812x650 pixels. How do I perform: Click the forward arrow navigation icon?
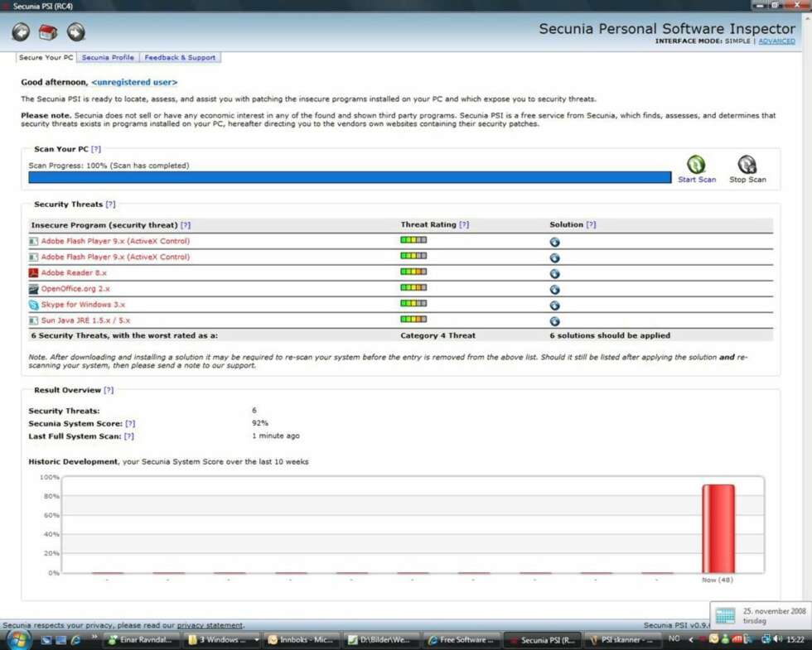coord(75,32)
